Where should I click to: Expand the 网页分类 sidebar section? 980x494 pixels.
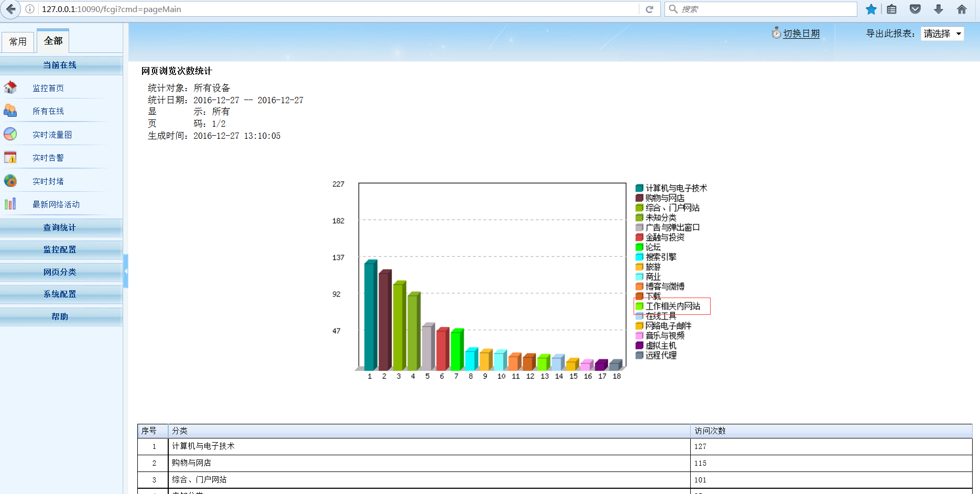pos(60,272)
